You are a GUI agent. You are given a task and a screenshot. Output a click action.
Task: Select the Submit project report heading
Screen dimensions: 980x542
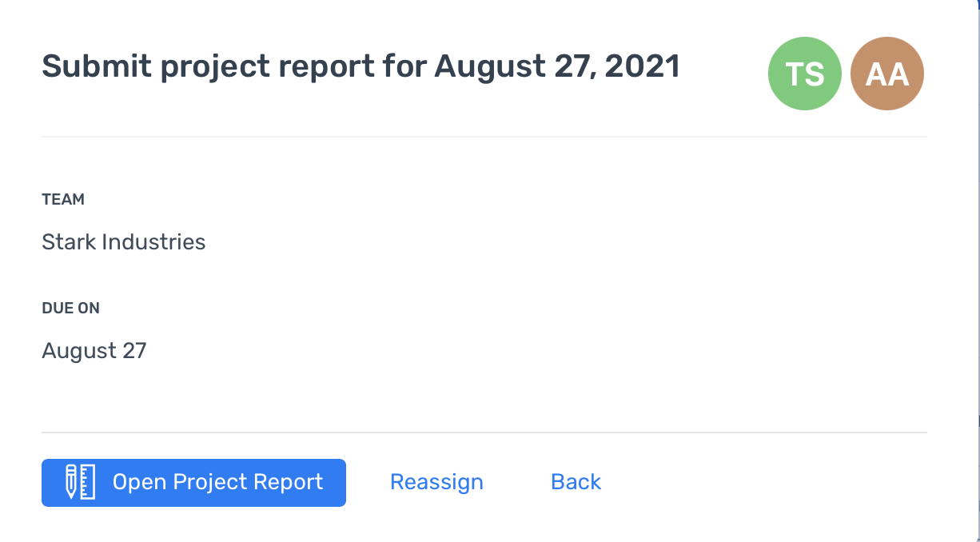click(361, 66)
